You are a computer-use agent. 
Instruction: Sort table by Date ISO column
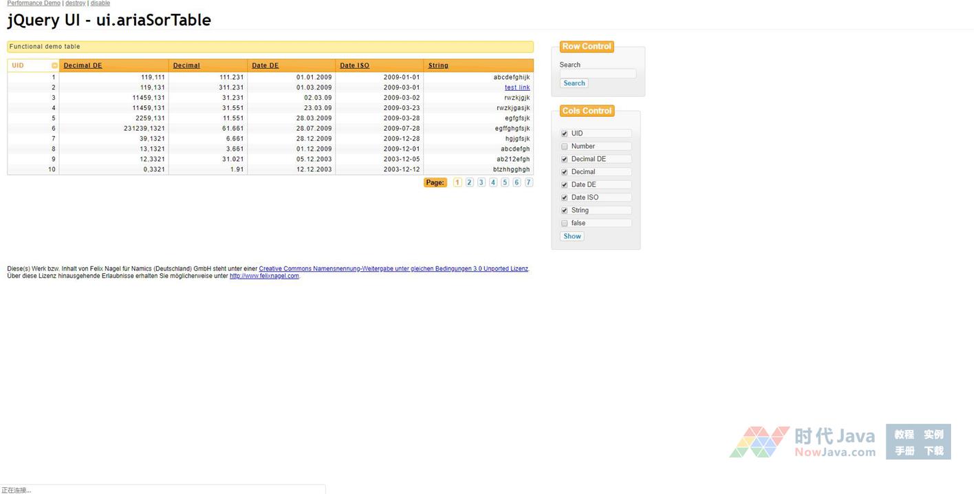tap(354, 66)
